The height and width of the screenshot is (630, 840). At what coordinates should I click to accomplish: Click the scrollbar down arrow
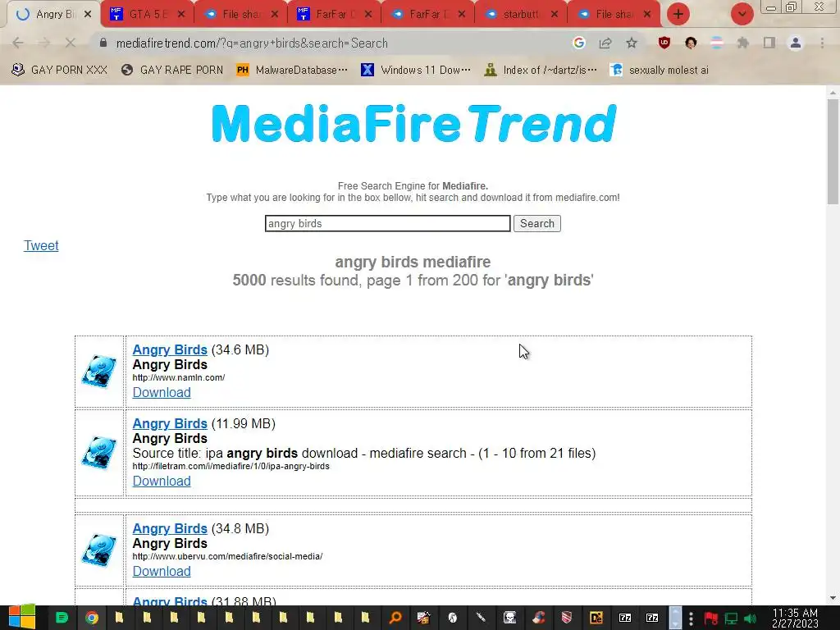(833, 598)
